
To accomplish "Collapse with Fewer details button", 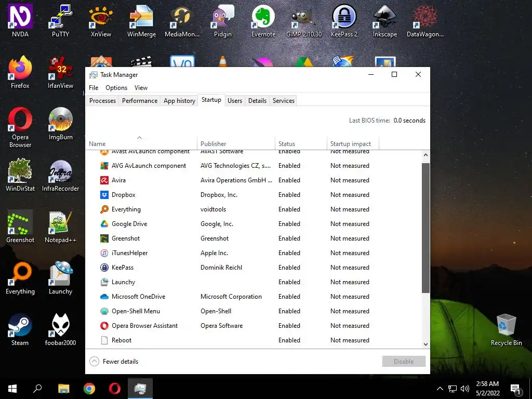I will [x=114, y=362].
